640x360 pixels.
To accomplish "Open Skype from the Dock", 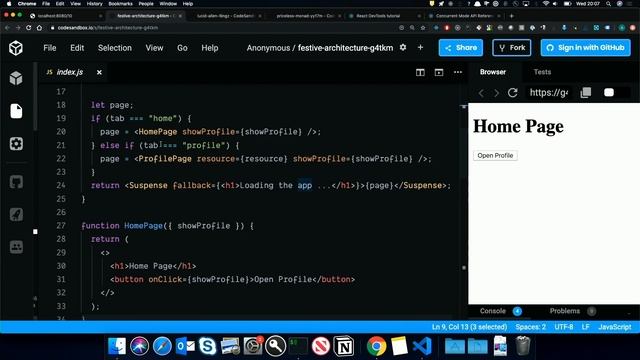I will coord(207,346).
